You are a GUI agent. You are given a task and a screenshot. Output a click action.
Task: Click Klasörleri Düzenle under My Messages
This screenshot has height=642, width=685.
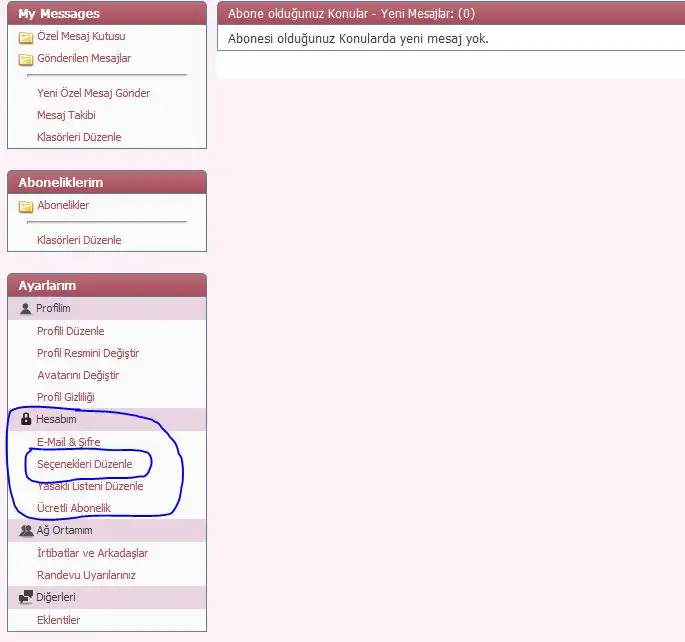tap(79, 137)
